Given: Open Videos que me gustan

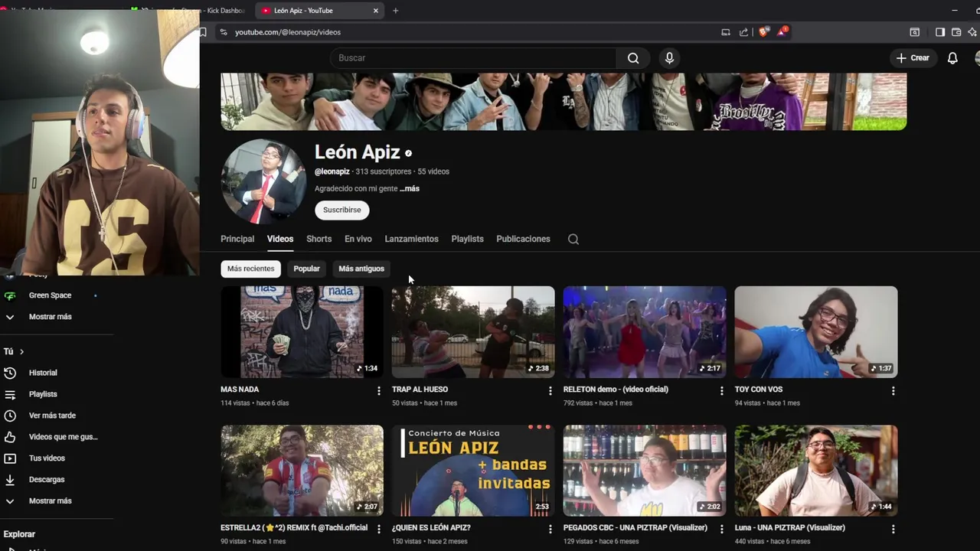Looking at the screenshot, I should tap(63, 437).
